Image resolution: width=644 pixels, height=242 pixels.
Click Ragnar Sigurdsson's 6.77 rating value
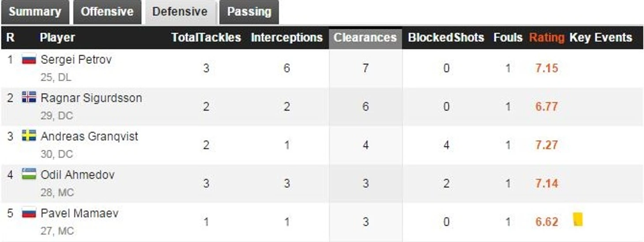(547, 107)
